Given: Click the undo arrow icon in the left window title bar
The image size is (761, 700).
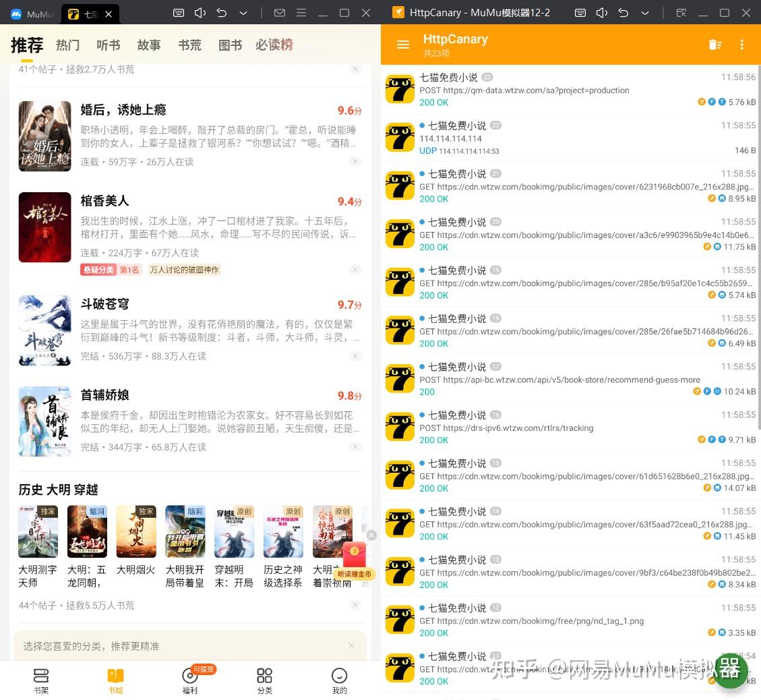Looking at the screenshot, I should (x=221, y=13).
